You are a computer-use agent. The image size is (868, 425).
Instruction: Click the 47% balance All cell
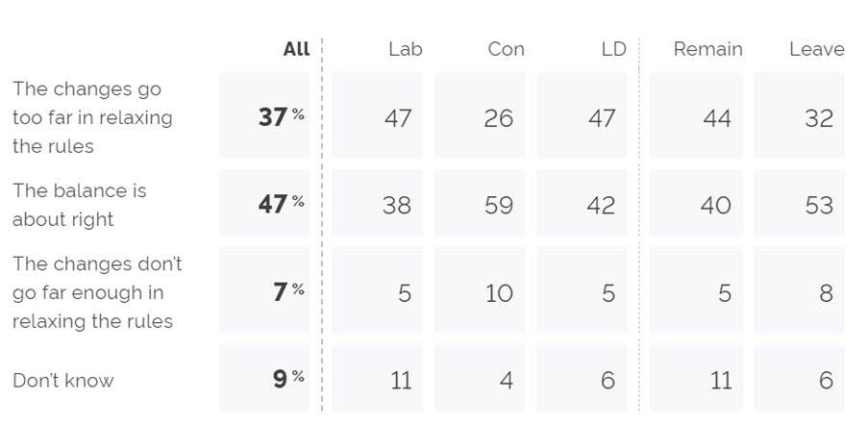pyautogui.click(x=264, y=203)
